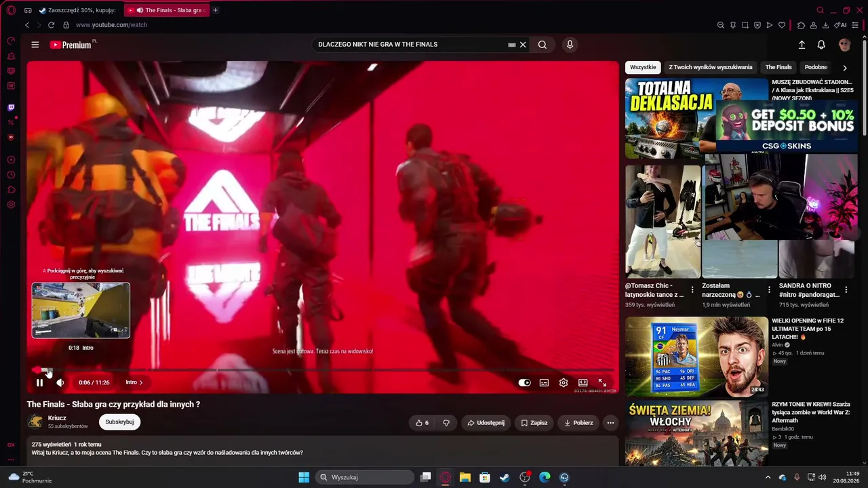This screenshot has width=868, height=488.
Task: Switch the player to theater mode
Action: 583,382
